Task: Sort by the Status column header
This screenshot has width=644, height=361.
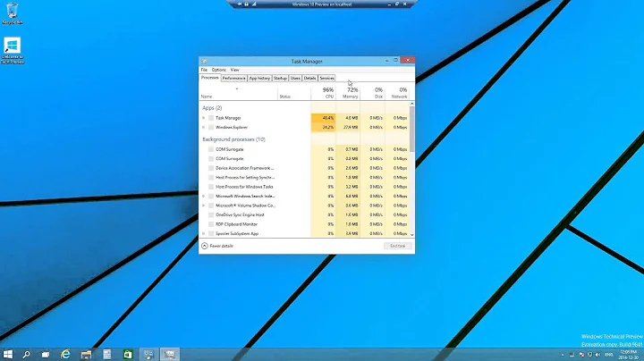Action: click(x=294, y=93)
